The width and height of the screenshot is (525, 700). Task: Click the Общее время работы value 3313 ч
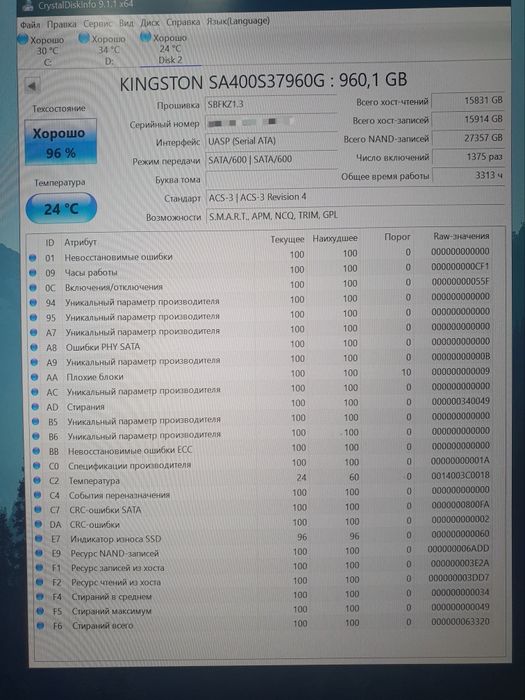tap(468, 175)
